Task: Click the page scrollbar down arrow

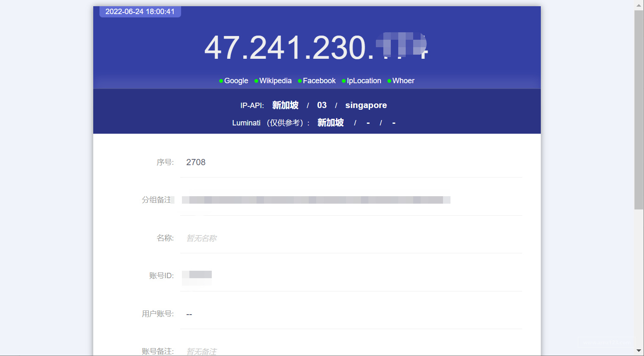Action: [639, 351]
